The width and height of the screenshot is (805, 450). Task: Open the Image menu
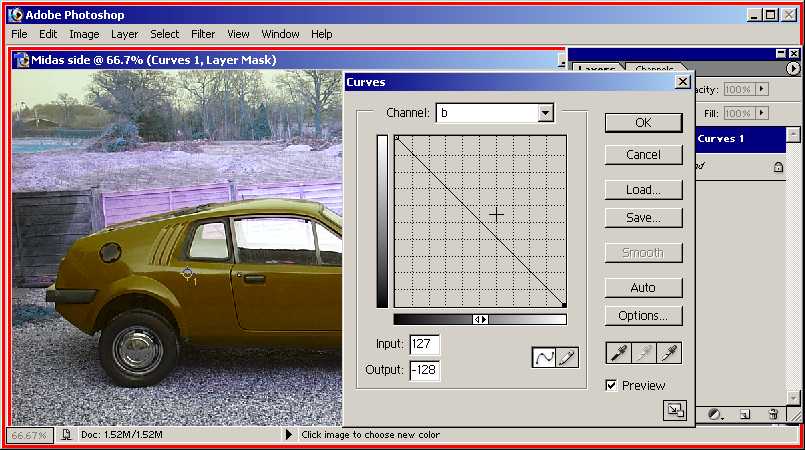84,34
